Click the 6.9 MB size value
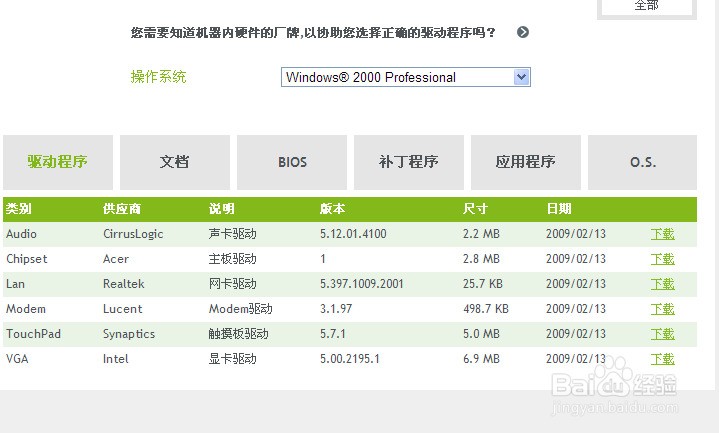 coord(481,359)
